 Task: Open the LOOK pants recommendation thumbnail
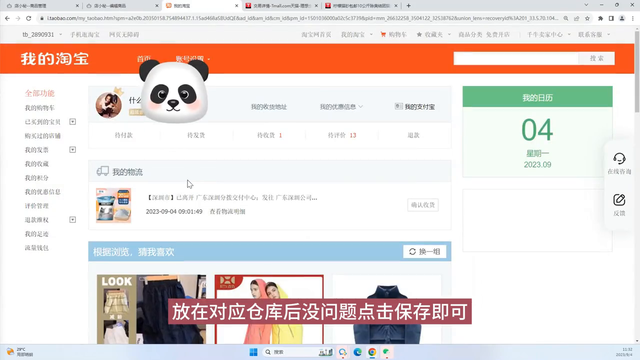pos(151,309)
